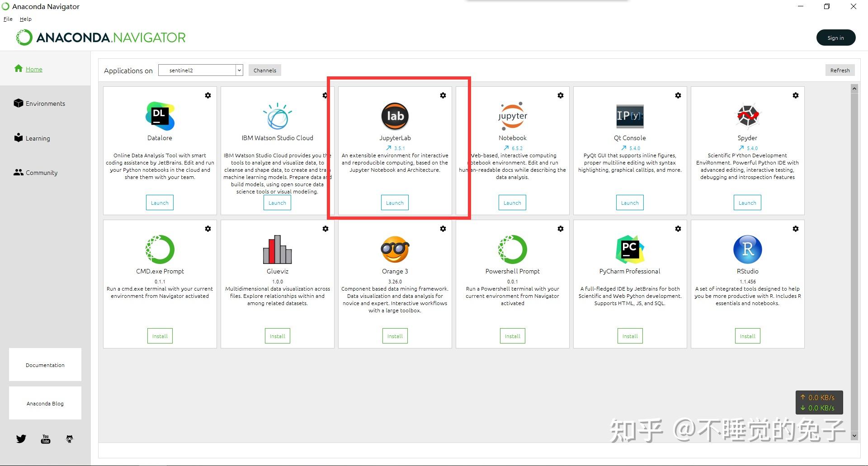Open the PyCharm Professional gear options
868x466 pixels.
678,229
